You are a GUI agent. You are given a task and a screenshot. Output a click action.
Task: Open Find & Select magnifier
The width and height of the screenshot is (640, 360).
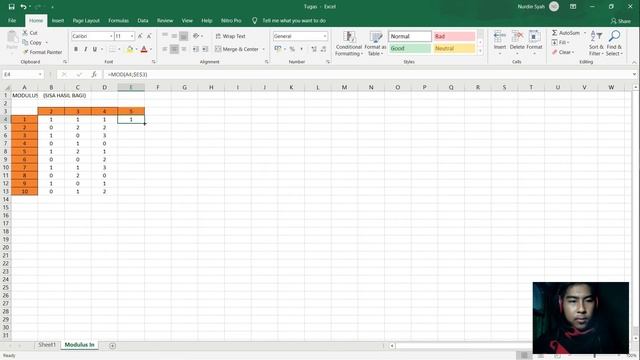tap(614, 43)
